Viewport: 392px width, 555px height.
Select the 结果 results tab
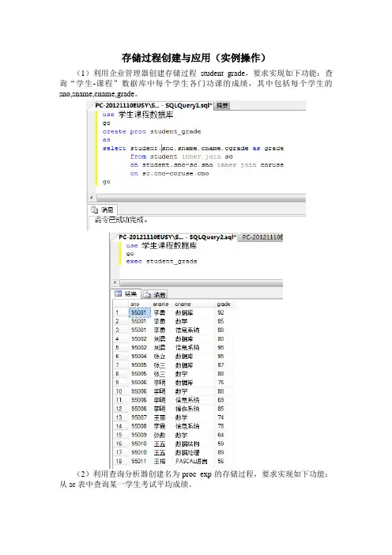click(126, 294)
